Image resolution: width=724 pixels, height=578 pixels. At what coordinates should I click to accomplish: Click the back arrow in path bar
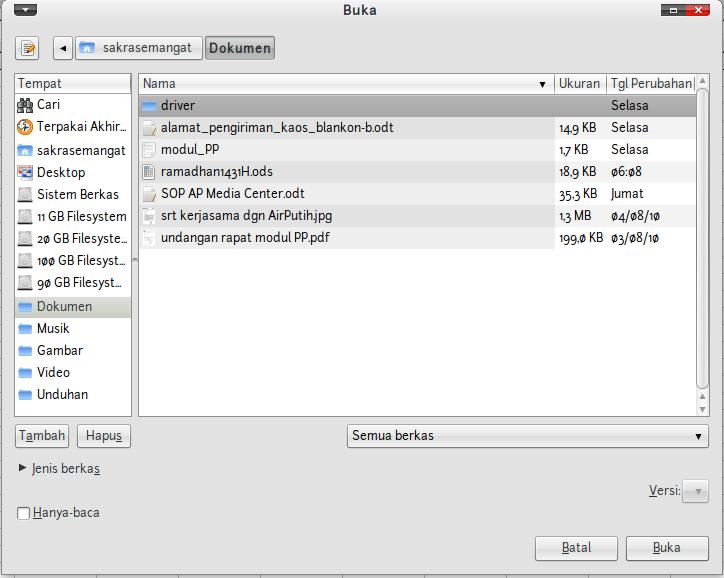point(63,48)
